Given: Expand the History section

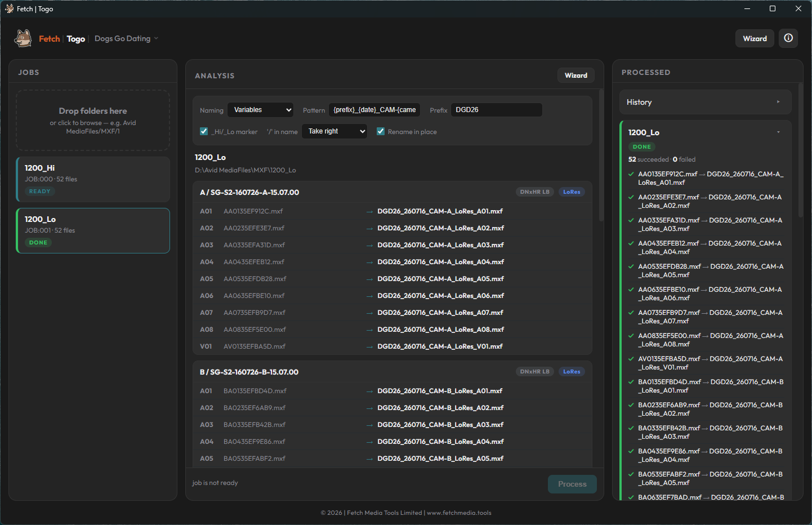Looking at the screenshot, I should 705,102.
